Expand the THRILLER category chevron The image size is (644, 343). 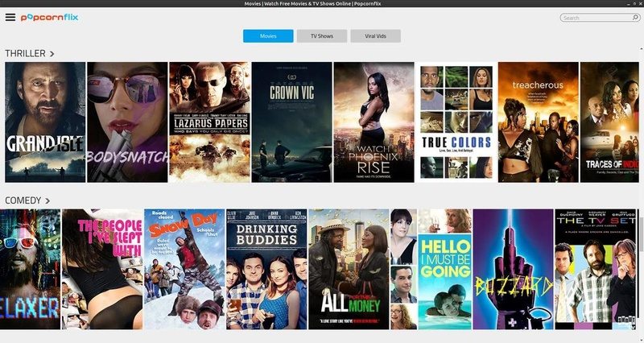pyautogui.click(x=52, y=54)
